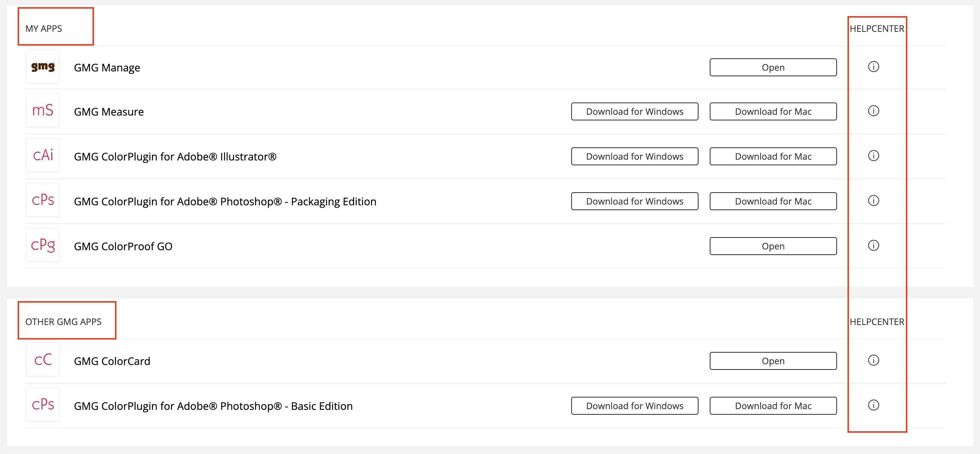980x454 pixels.
Task: Click the GMG ColorProof GO name
Action: [x=123, y=246]
